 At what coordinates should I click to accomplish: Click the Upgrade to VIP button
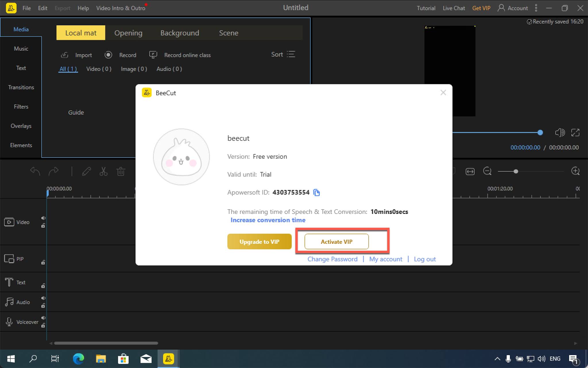coord(259,241)
